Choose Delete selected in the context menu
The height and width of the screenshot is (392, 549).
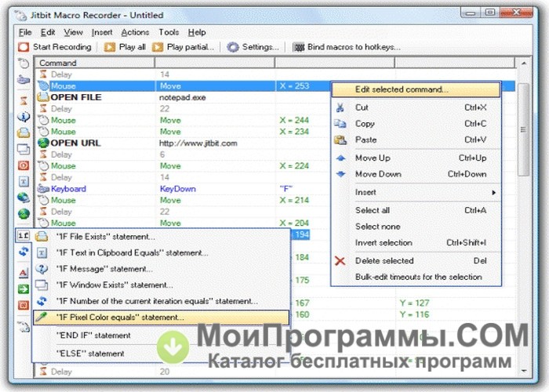(416, 261)
